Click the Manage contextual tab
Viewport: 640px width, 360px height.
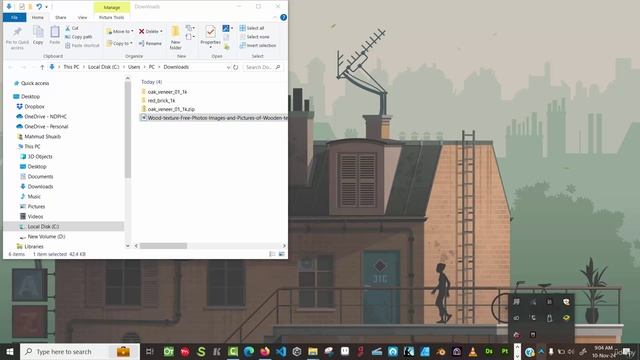tap(112, 7)
